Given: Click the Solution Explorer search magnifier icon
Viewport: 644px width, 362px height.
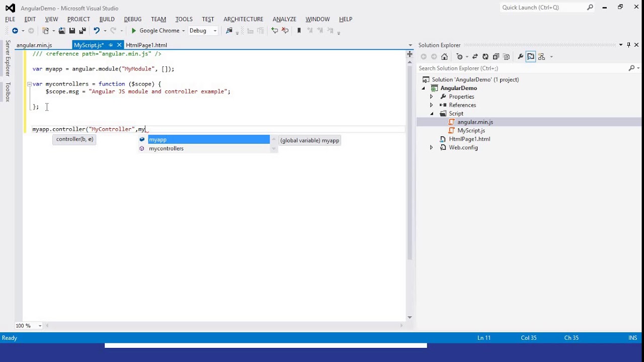Looking at the screenshot, I should tap(631, 68).
